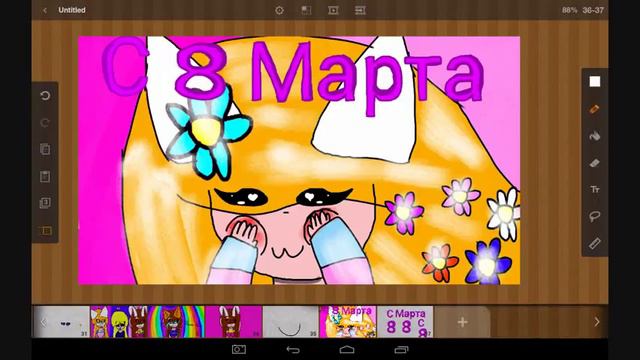Select the rainbow background frame thumbnail
The height and width of the screenshot is (360, 640).
[x=176, y=322]
